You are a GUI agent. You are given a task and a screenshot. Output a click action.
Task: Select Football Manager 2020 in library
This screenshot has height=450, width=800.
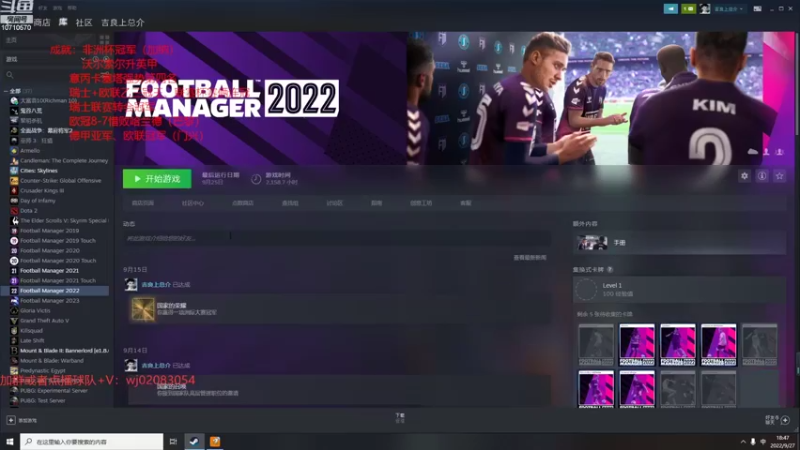click(x=49, y=251)
